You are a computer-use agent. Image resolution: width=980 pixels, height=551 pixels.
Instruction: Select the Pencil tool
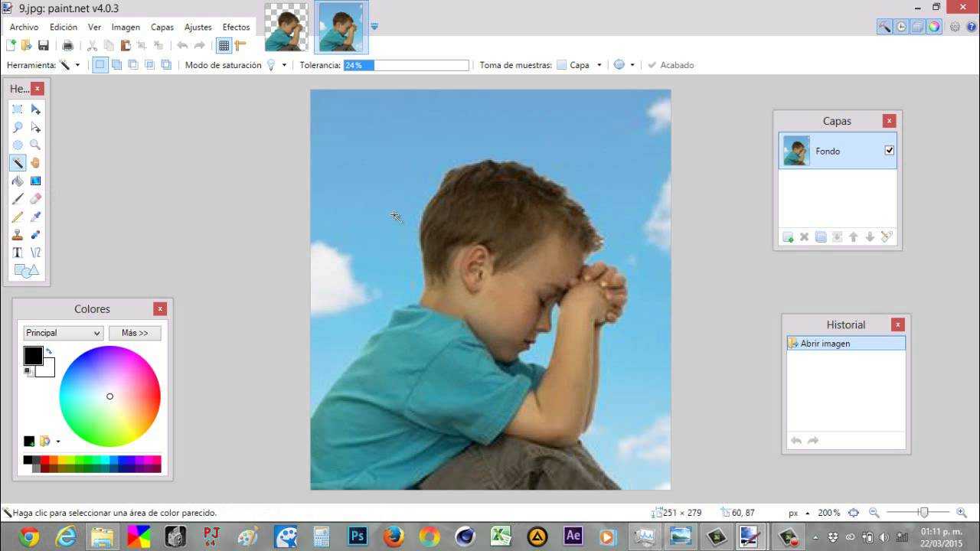(17, 217)
